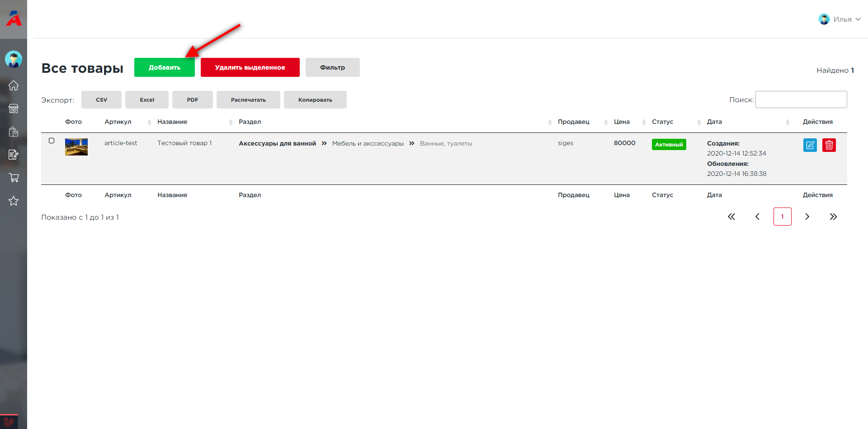Open the Фильтр button

[x=333, y=67]
